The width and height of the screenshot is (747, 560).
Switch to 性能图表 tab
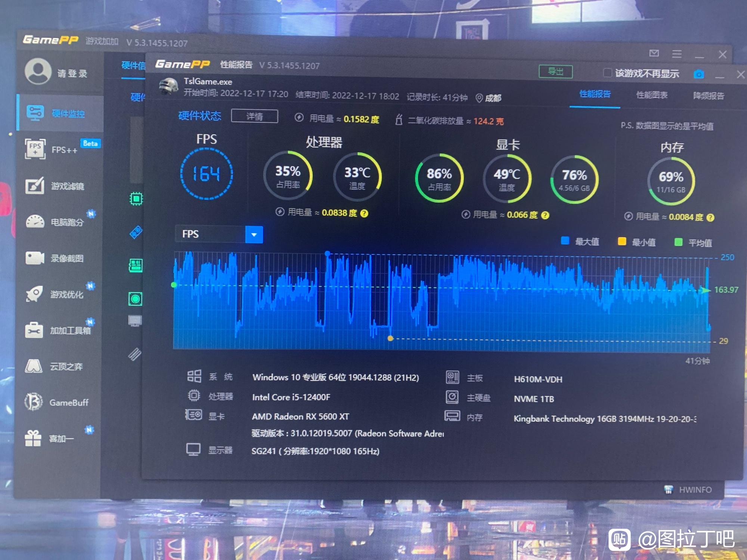tap(652, 95)
